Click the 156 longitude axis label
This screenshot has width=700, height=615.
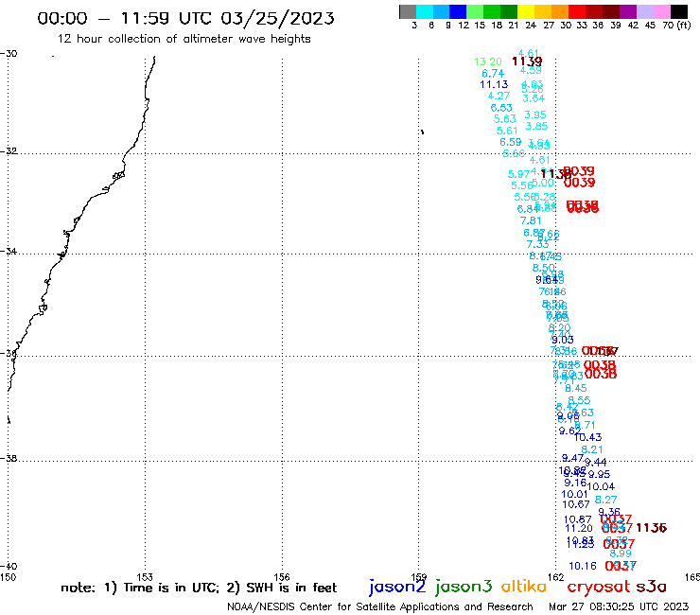[x=282, y=577]
